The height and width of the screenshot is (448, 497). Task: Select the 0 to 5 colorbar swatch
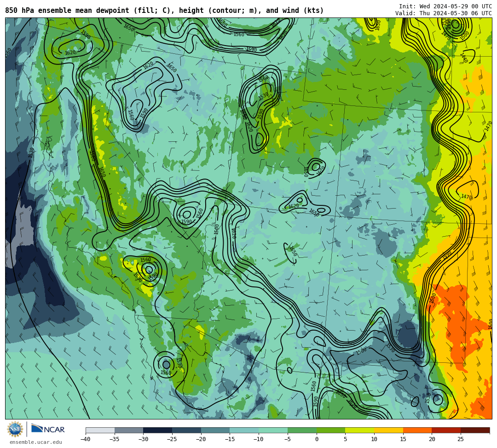click(331, 430)
